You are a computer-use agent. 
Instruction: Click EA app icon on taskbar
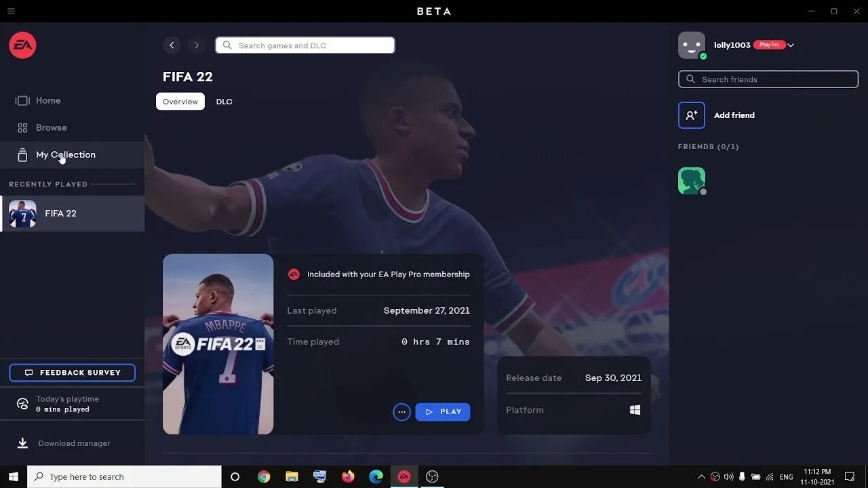click(404, 476)
